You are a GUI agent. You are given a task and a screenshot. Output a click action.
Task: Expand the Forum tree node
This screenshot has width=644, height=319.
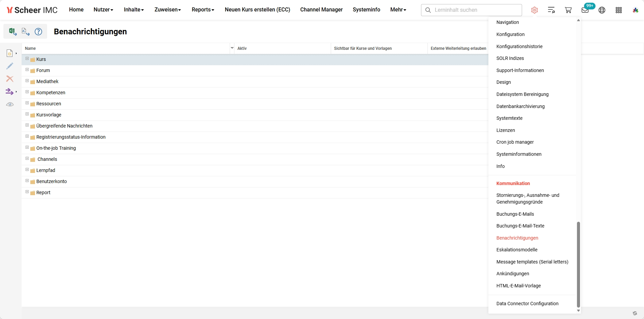point(27,70)
